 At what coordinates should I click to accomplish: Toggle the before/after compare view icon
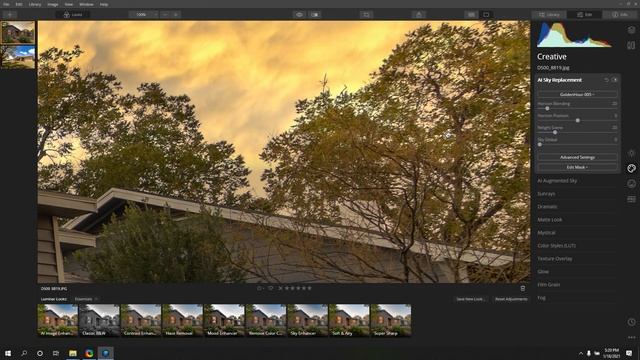point(315,15)
